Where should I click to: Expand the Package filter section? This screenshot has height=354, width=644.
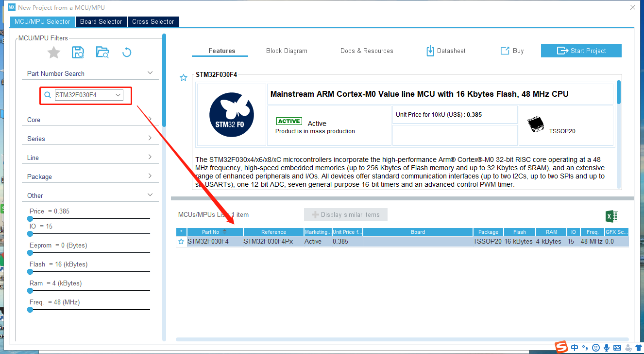[x=150, y=176]
